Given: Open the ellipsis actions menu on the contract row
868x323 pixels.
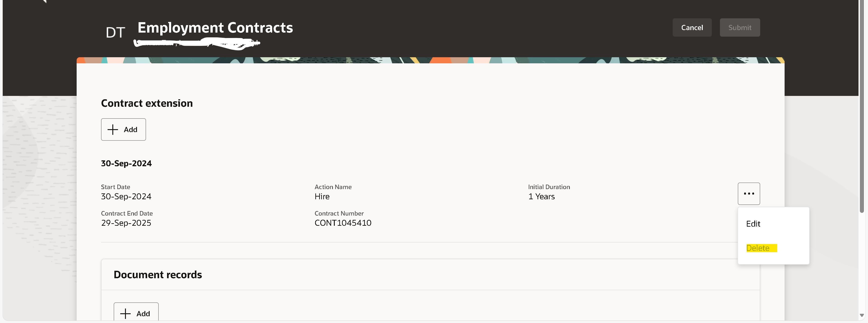Looking at the screenshot, I should click(x=749, y=193).
